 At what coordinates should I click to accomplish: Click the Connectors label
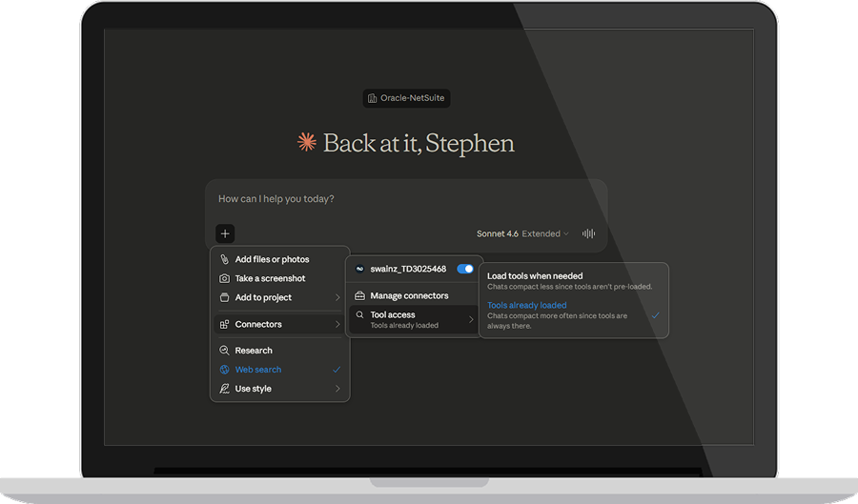click(258, 324)
